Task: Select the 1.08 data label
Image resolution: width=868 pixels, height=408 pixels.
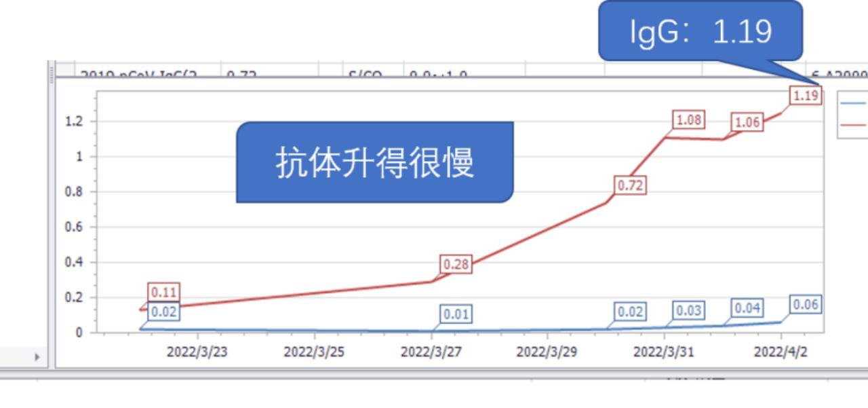Action: (x=690, y=120)
